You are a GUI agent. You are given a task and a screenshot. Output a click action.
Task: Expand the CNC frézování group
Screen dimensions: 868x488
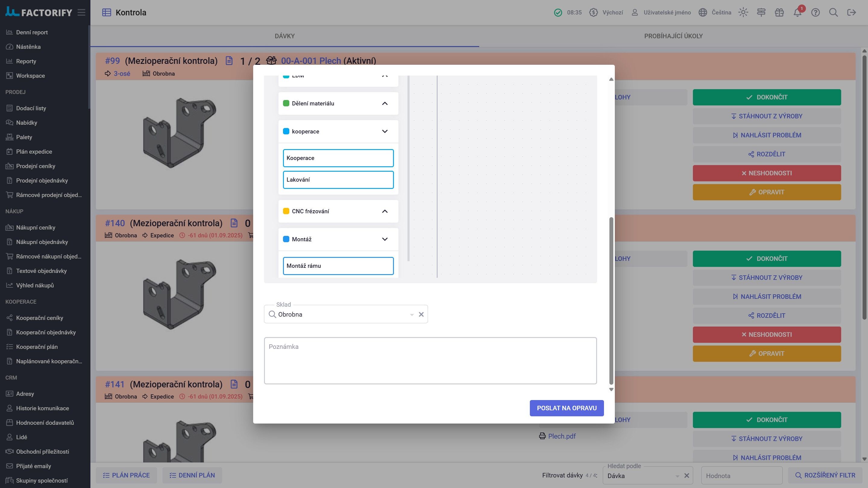(x=385, y=211)
